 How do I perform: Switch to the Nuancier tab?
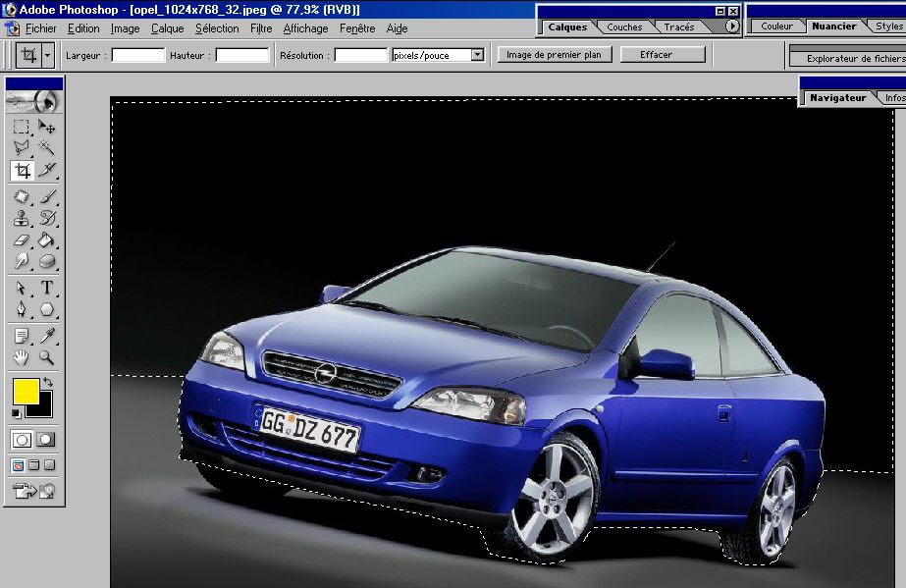coord(833,26)
